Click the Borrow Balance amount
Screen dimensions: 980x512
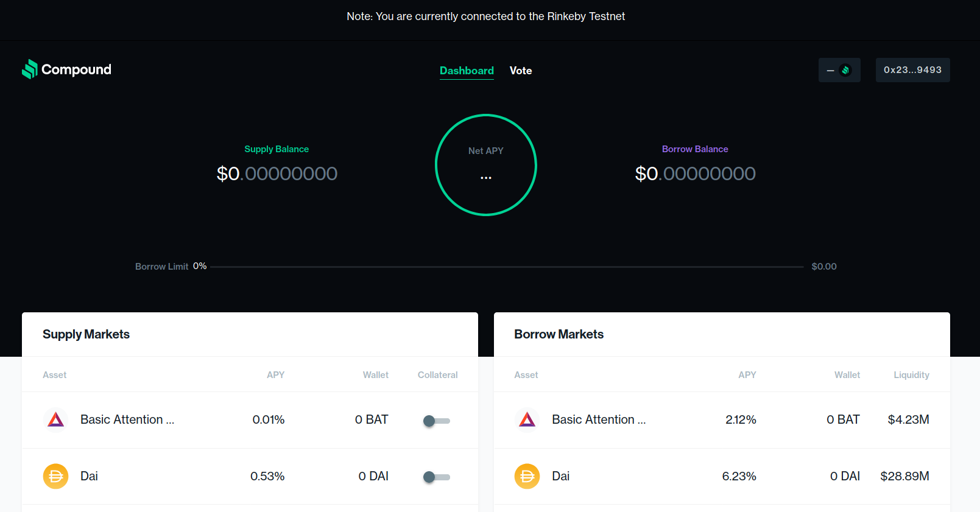(x=695, y=174)
